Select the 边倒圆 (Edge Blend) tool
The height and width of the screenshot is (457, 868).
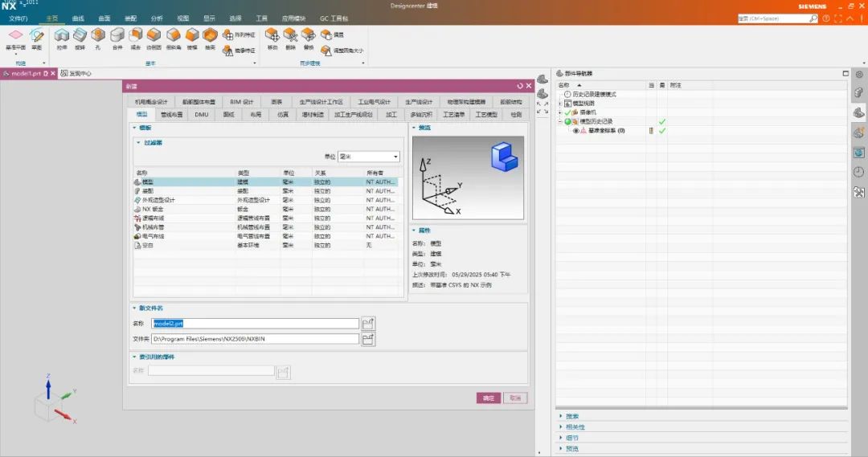pos(154,39)
